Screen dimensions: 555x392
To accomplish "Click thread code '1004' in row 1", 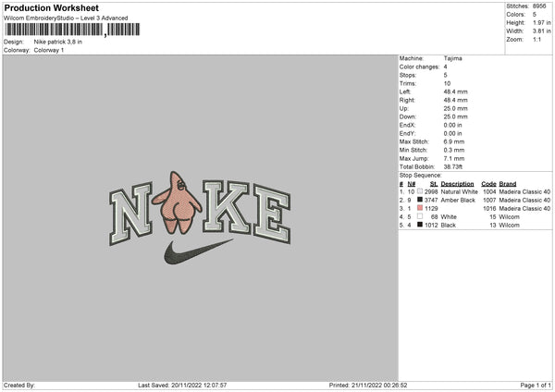I will click(489, 191).
